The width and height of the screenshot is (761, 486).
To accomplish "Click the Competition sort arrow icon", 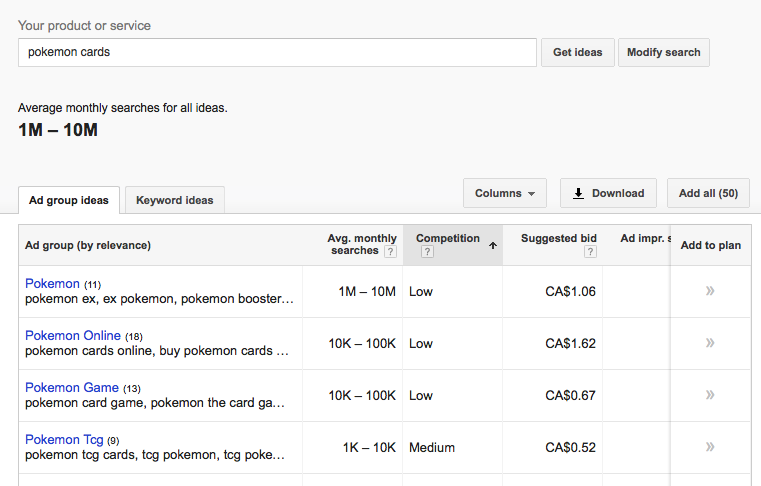I will point(493,246).
